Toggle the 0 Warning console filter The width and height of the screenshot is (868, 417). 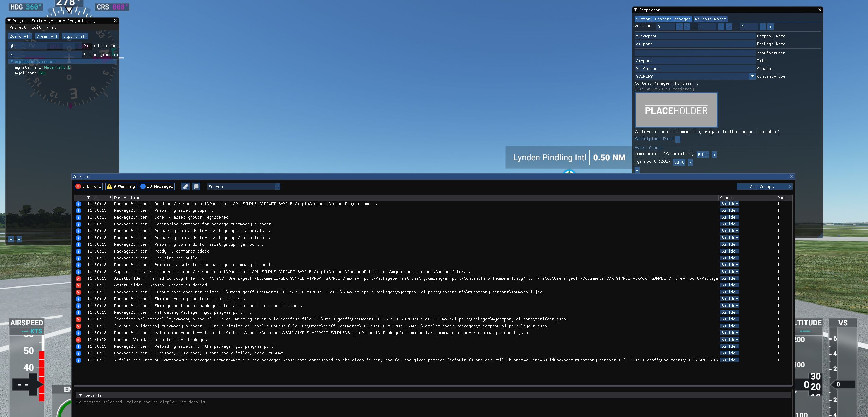click(121, 186)
